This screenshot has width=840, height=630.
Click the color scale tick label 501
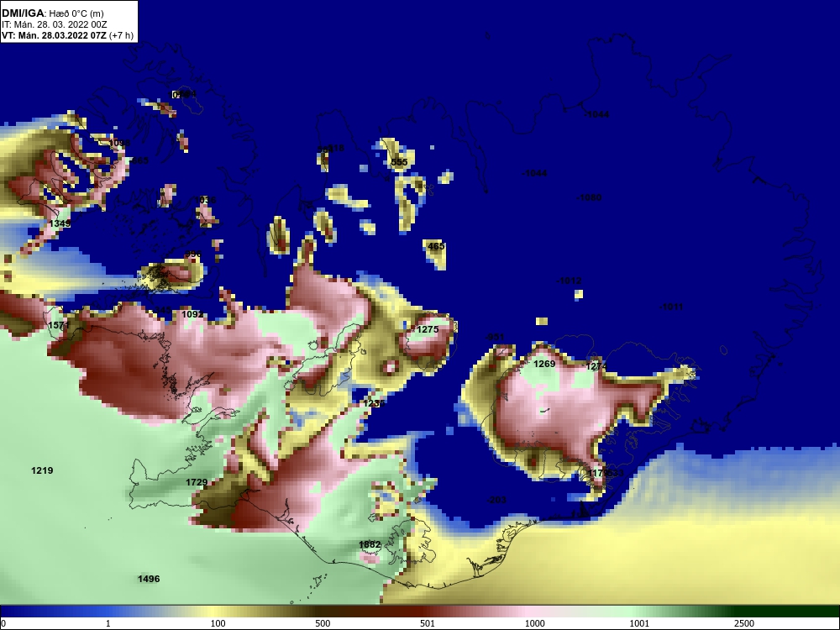point(427,623)
